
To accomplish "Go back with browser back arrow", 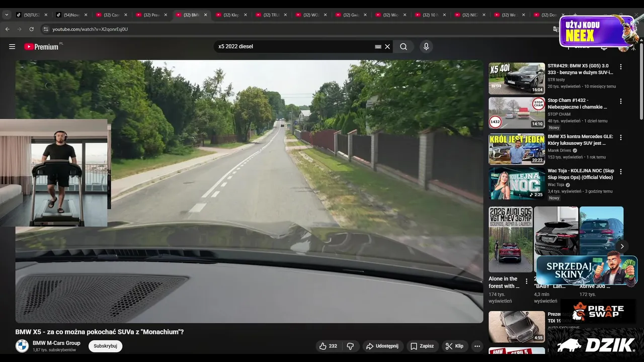I will click(x=8, y=29).
